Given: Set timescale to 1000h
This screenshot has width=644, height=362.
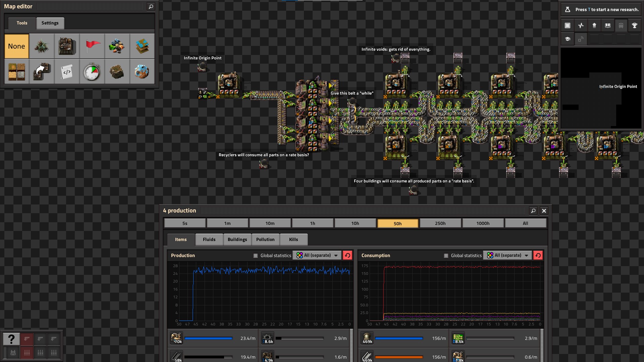Looking at the screenshot, I should (483, 223).
